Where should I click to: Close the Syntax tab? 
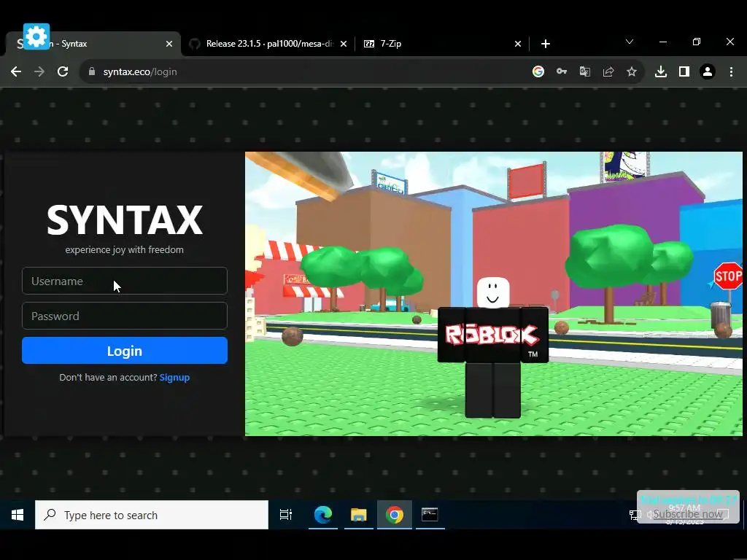(x=169, y=44)
